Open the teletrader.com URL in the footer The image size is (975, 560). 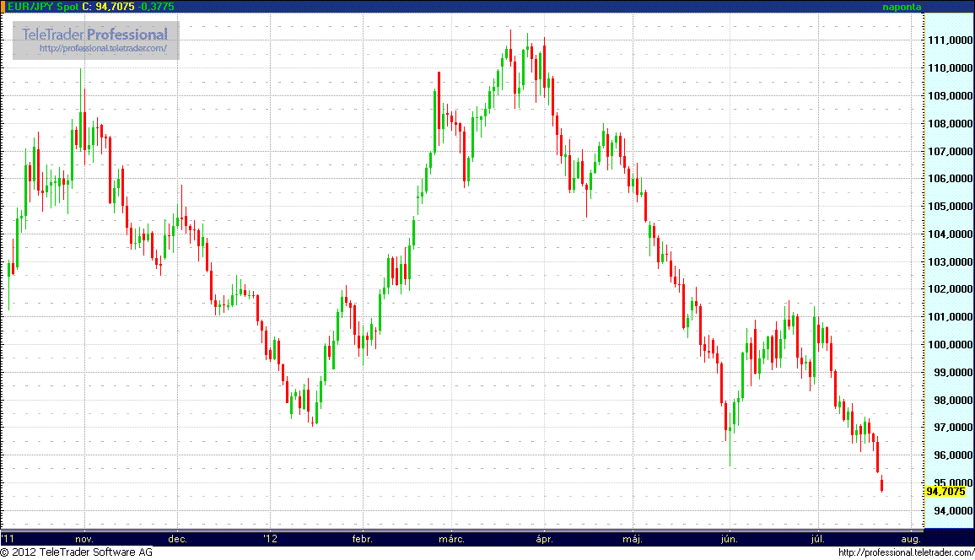pos(905,552)
